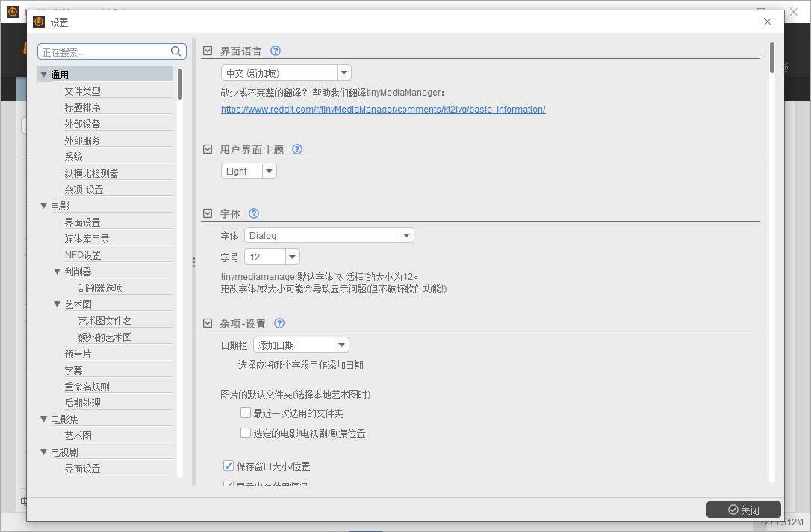
Task: Click the magnifier icon in search box
Action: (176, 51)
